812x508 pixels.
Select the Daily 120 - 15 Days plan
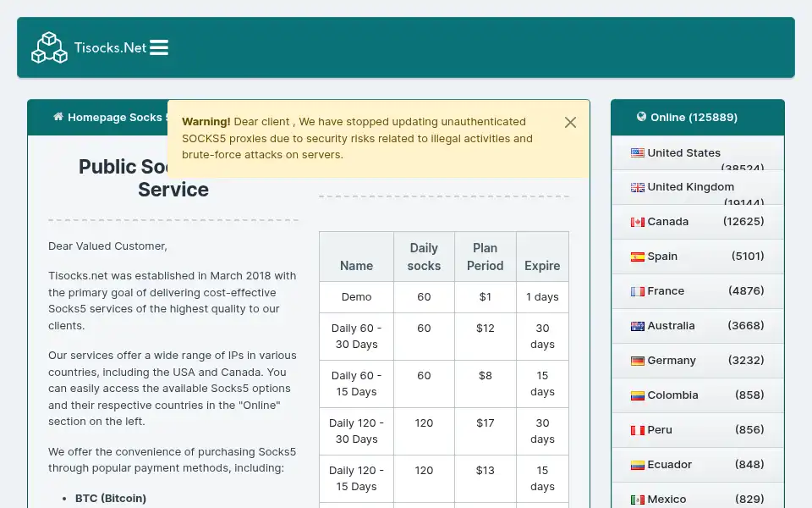356,478
